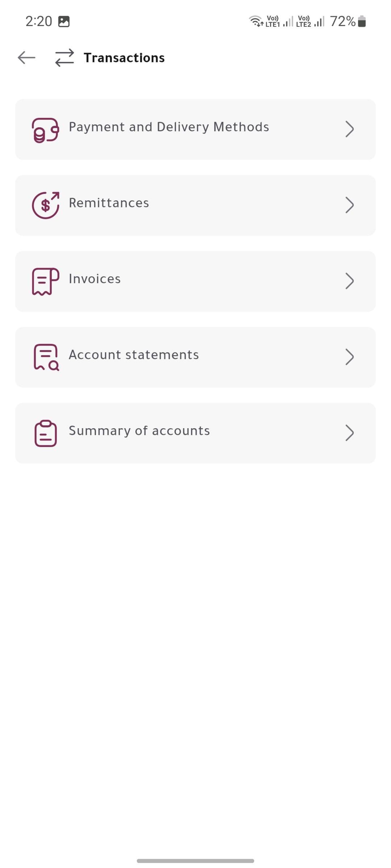Expand the Account statements chevron arrow
Image resolution: width=391 pixels, height=868 pixels.
click(349, 357)
